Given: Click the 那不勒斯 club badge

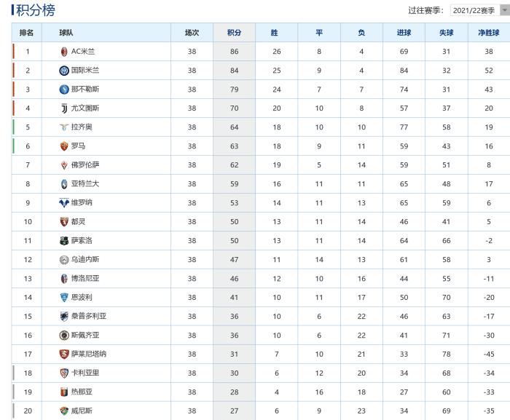Looking at the screenshot, I should pyautogui.click(x=64, y=90).
